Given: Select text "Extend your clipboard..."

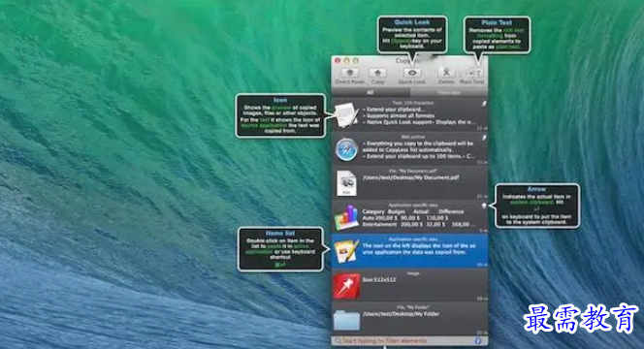Looking at the screenshot, I should pos(394,110).
